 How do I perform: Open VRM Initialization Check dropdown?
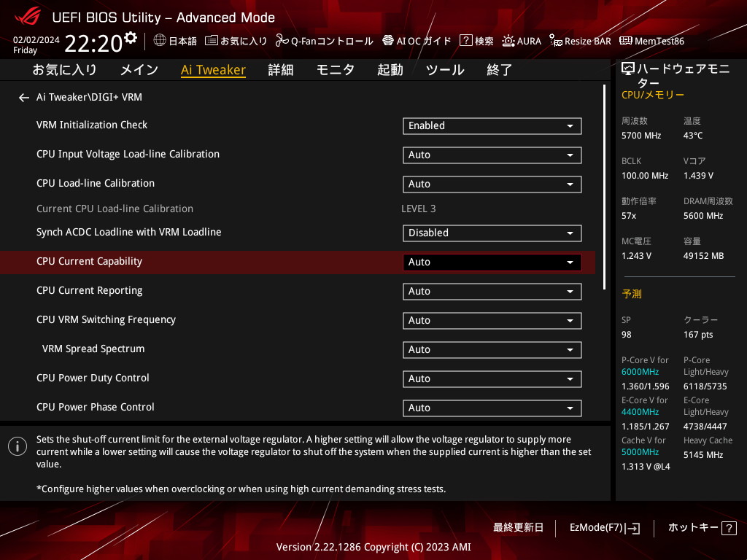pos(492,125)
